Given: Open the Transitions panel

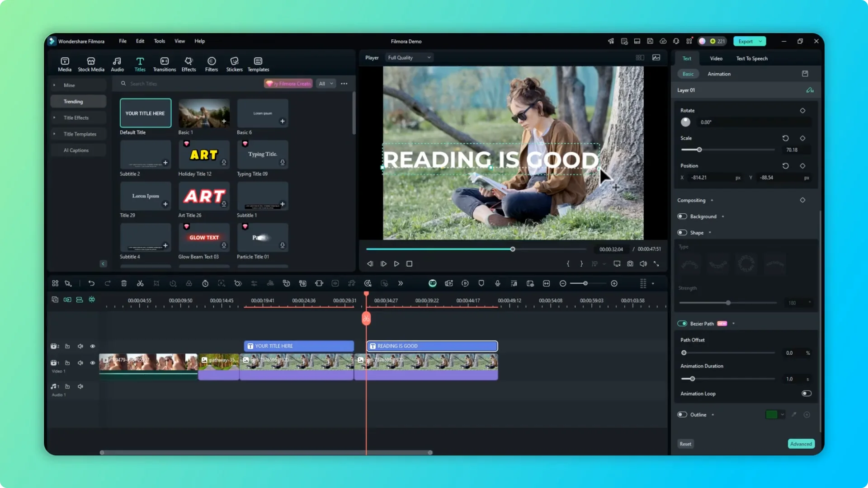Looking at the screenshot, I should (165, 64).
